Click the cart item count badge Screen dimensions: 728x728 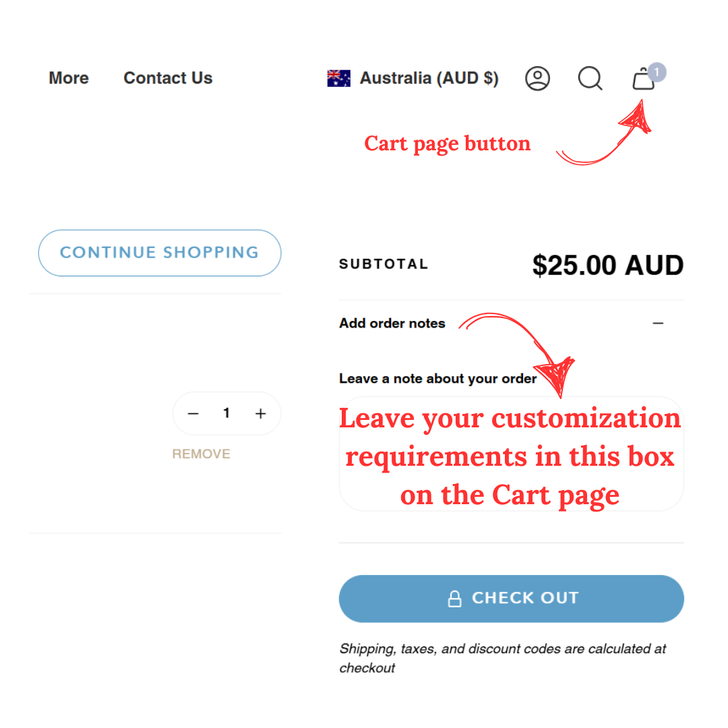[657, 72]
